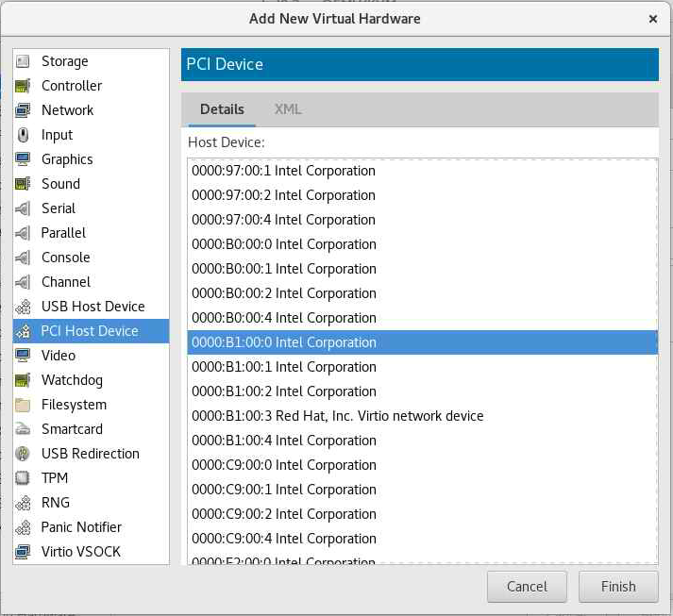Select host device 0000:C9:00:4 Intel Corporation
Screen dimensions: 673x616
283,539
